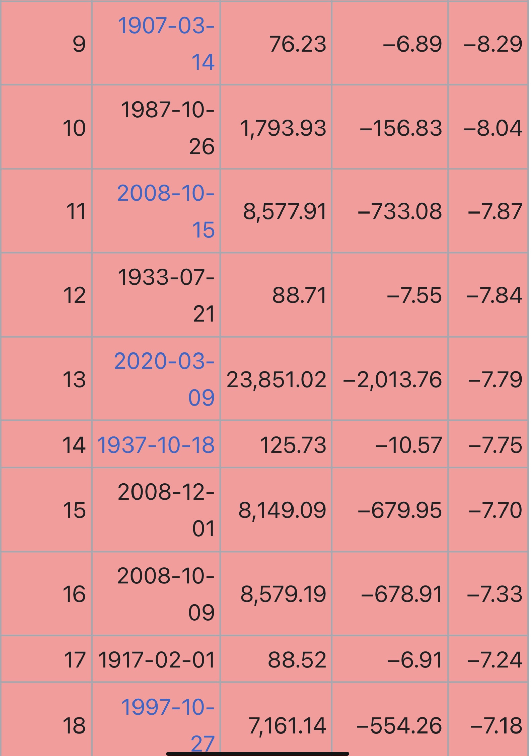Open the 1937-10-18 date link
The height and width of the screenshot is (756, 532).
156,445
